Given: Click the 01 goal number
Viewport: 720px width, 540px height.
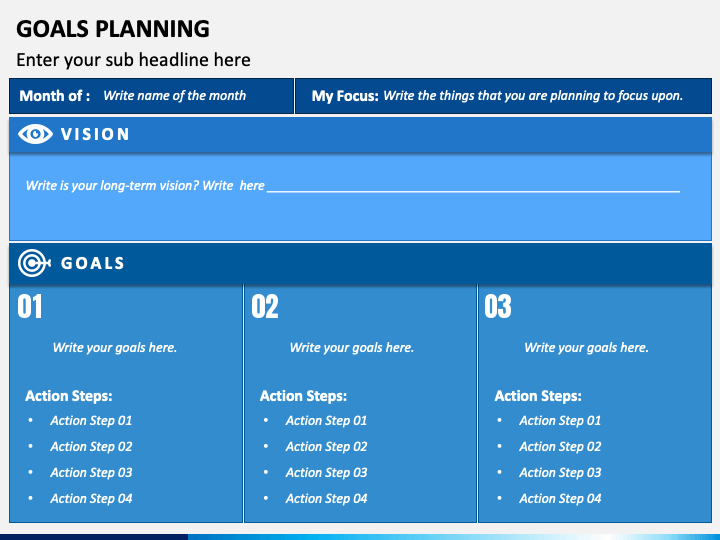Looking at the screenshot, I should pos(30,306).
